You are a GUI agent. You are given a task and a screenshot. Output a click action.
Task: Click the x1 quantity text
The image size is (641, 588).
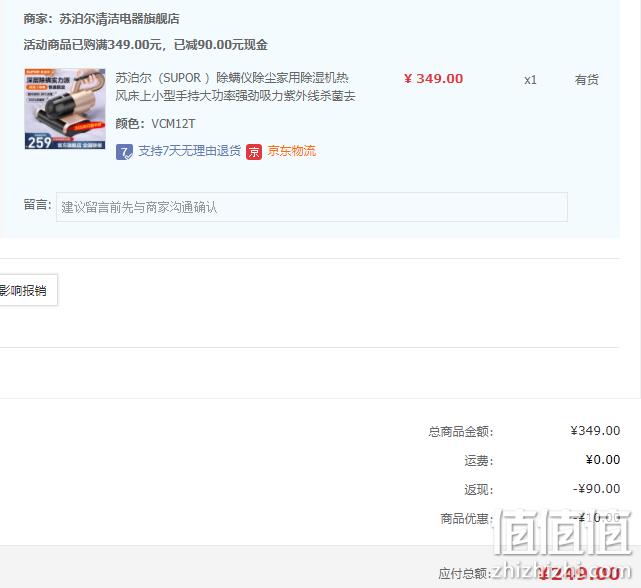[x=530, y=80]
